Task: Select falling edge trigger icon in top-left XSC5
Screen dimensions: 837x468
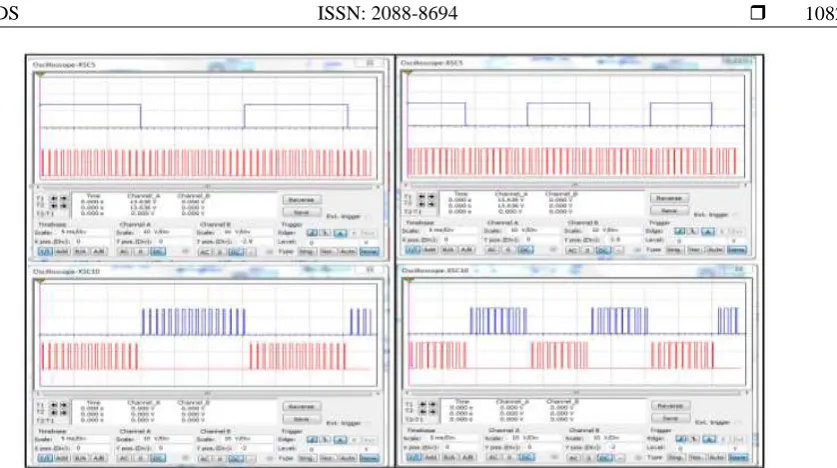Action: (325, 233)
